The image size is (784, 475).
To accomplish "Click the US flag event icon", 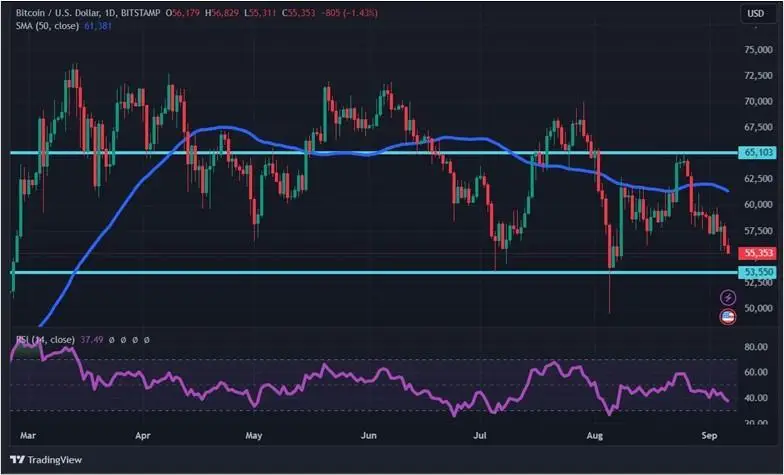I will point(727,317).
